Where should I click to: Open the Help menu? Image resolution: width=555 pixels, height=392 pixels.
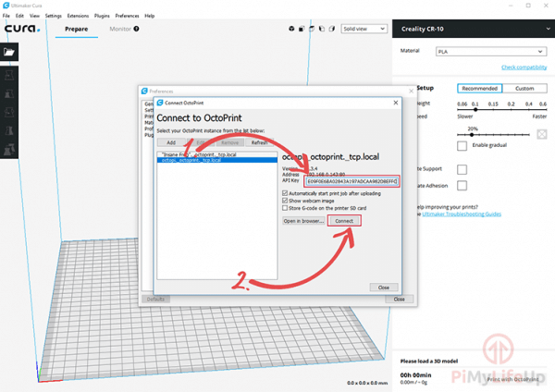(x=149, y=16)
